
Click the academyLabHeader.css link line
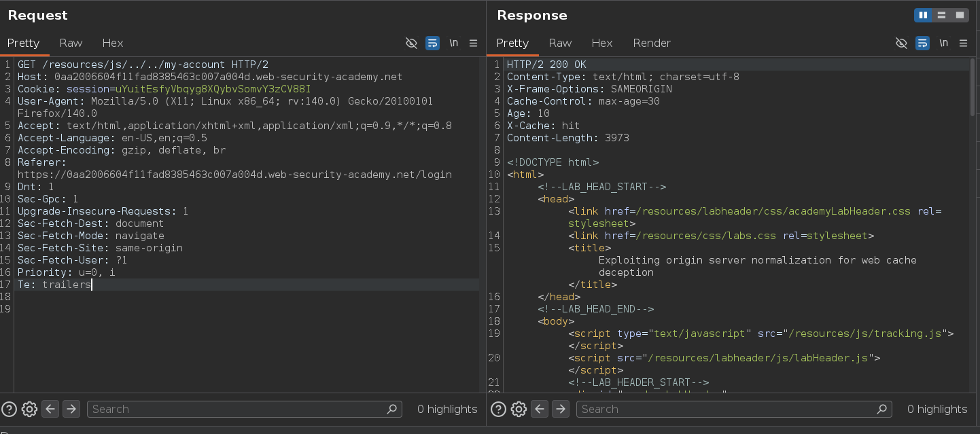pyautogui.click(x=755, y=217)
